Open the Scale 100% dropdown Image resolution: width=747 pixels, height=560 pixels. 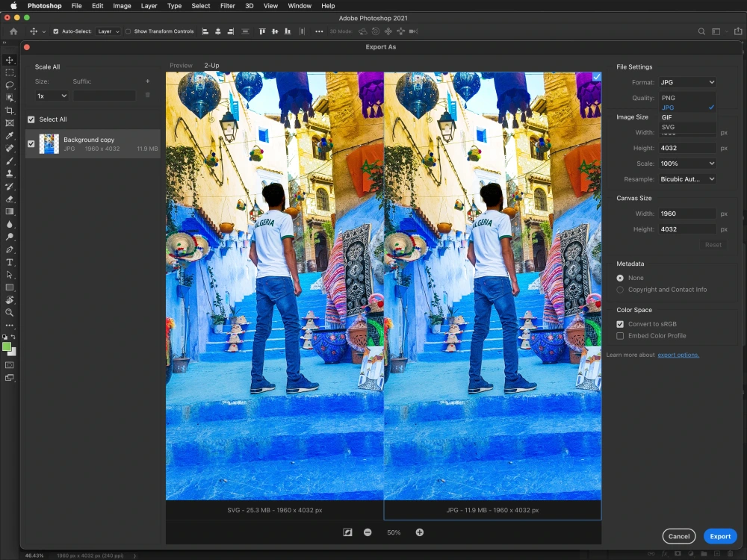tap(687, 164)
